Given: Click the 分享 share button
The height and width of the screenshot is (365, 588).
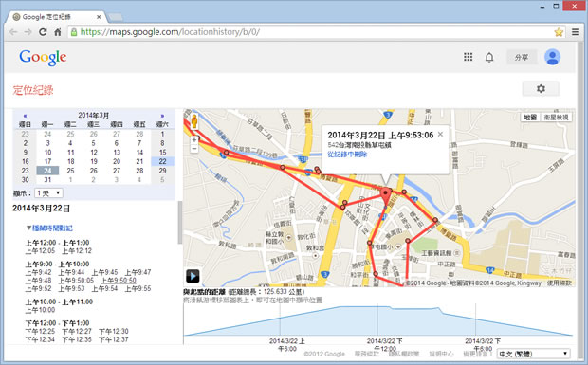Looking at the screenshot, I should [522, 57].
